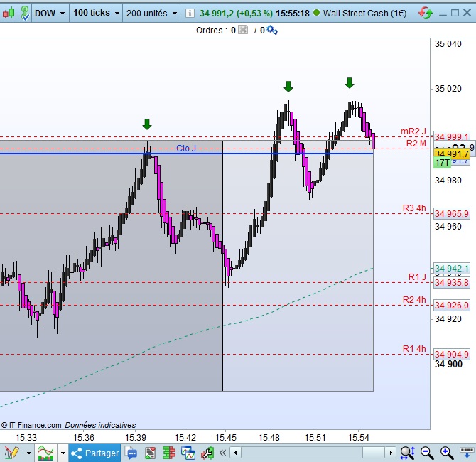Click the R1 J pivot label
The width and height of the screenshot is (476, 462).
tap(417, 276)
